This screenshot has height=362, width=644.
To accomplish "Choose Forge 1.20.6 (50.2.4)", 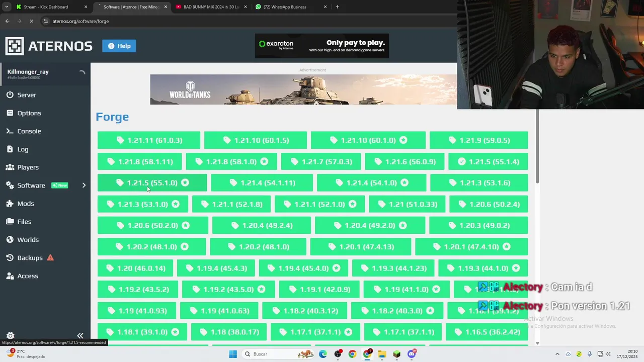I will 489,204.
